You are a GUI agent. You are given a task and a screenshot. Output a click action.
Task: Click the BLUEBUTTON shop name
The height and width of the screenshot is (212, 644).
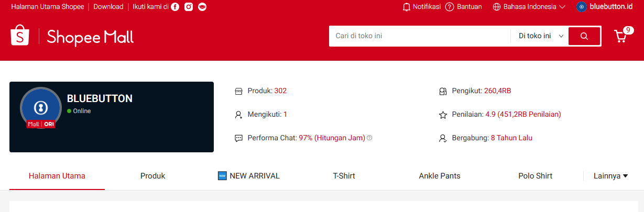tap(100, 98)
